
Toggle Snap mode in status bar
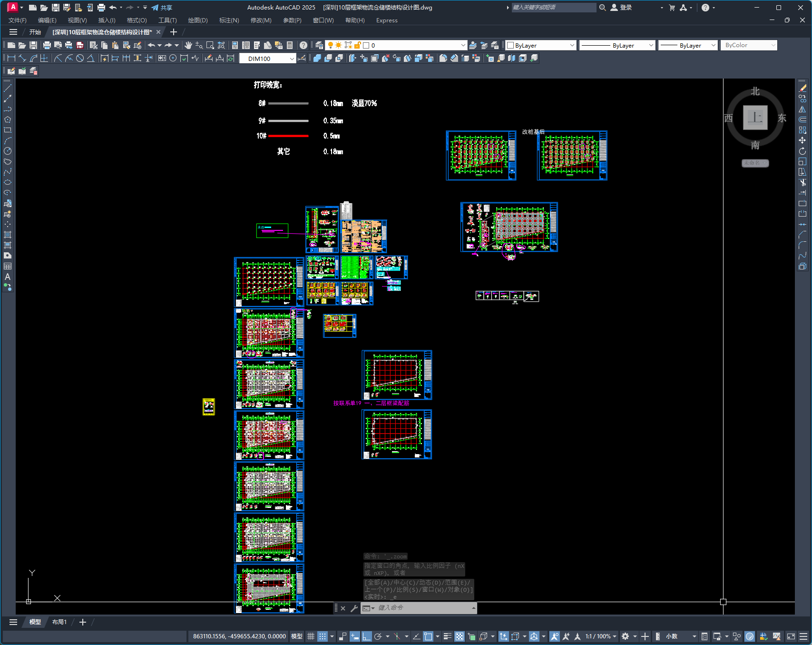[x=323, y=636]
